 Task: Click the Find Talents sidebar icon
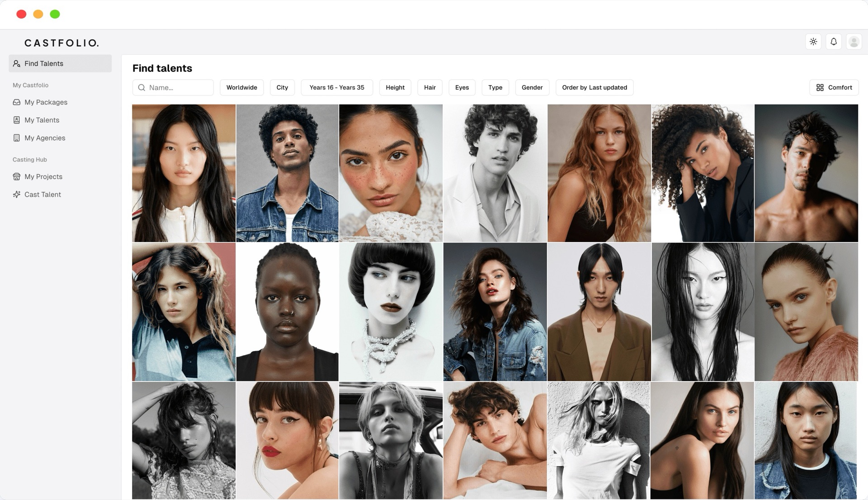pyautogui.click(x=17, y=63)
